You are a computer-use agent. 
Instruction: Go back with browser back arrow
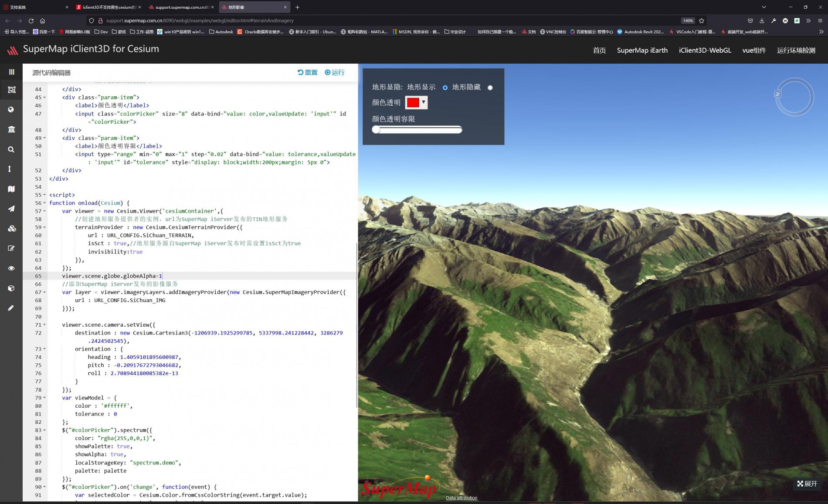(x=7, y=20)
